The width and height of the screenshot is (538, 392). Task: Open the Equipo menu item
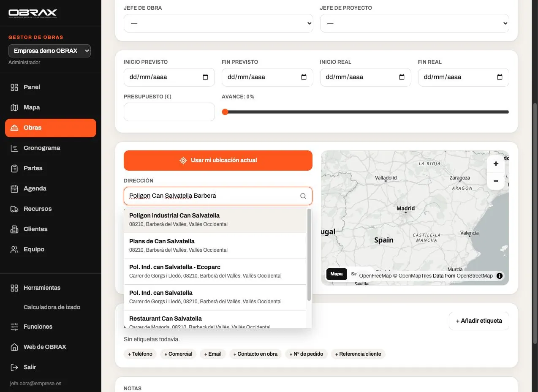click(x=51, y=249)
